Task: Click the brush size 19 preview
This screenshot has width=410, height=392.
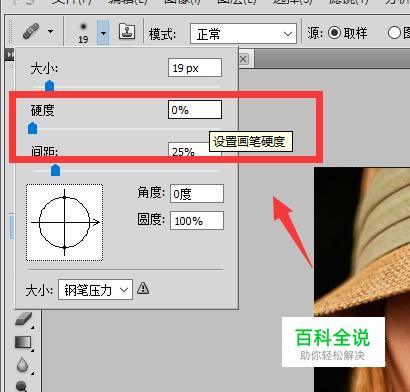Action: (x=83, y=33)
